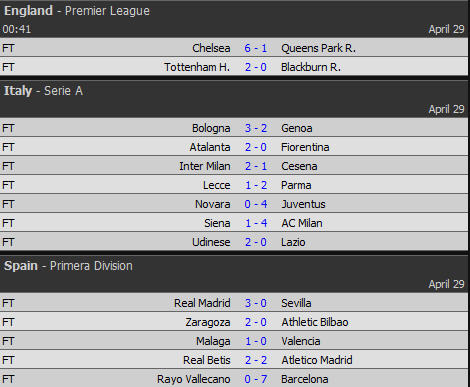Click the Italy - Serie A header
Image resolution: width=470 pixels, height=387 pixels.
43,91
